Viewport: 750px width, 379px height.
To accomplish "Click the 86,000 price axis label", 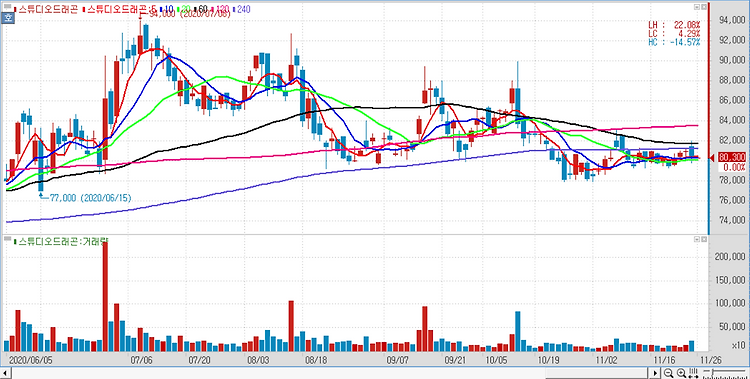I will 731,100.
